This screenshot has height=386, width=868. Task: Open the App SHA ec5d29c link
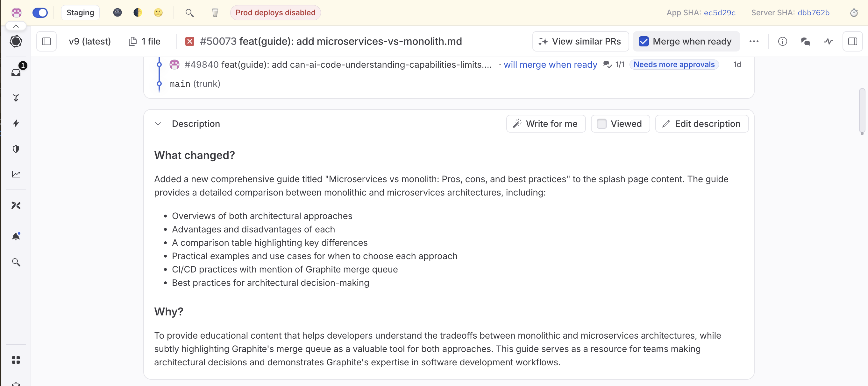point(720,12)
